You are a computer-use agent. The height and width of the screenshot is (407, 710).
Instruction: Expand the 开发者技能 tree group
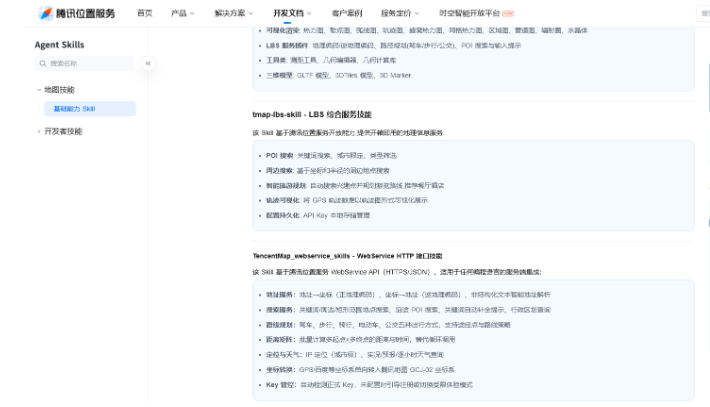point(59,131)
